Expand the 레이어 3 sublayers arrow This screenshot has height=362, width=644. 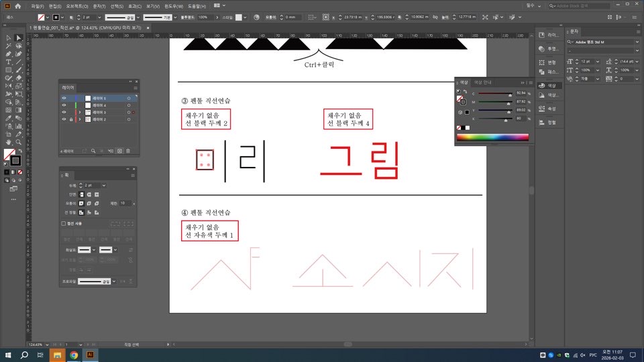(80, 113)
